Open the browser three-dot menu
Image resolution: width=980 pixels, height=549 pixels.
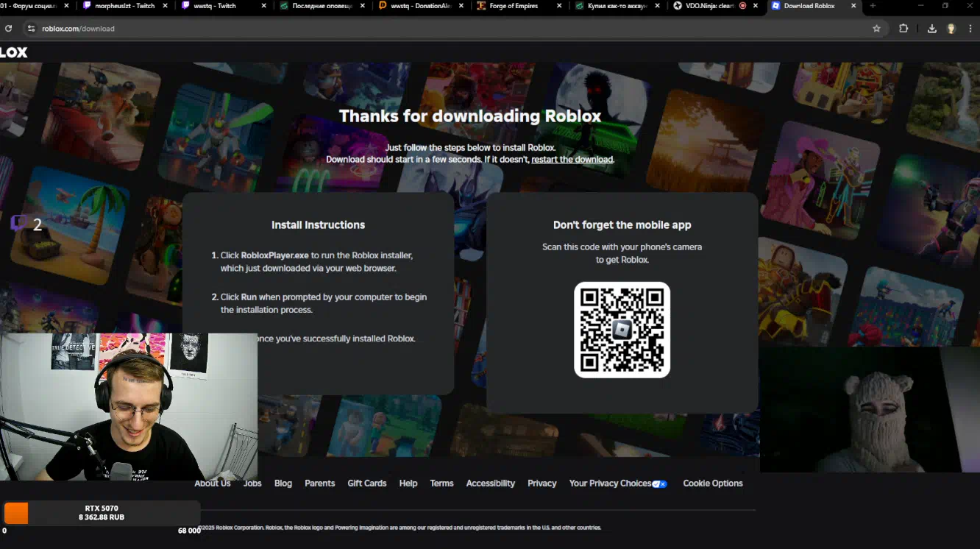(972, 29)
